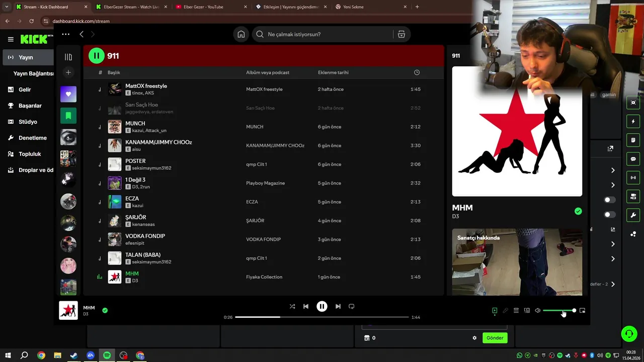The height and width of the screenshot is (362, 644).
Task: Open Kick wrench tools sidebar icon
Action: click(x=633, y=215)
